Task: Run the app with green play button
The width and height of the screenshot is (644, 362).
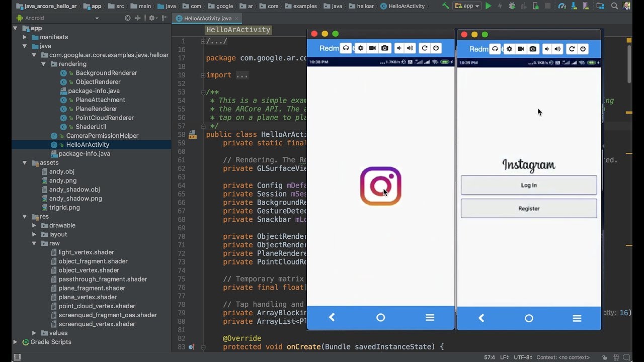Action: pos(488,6)
